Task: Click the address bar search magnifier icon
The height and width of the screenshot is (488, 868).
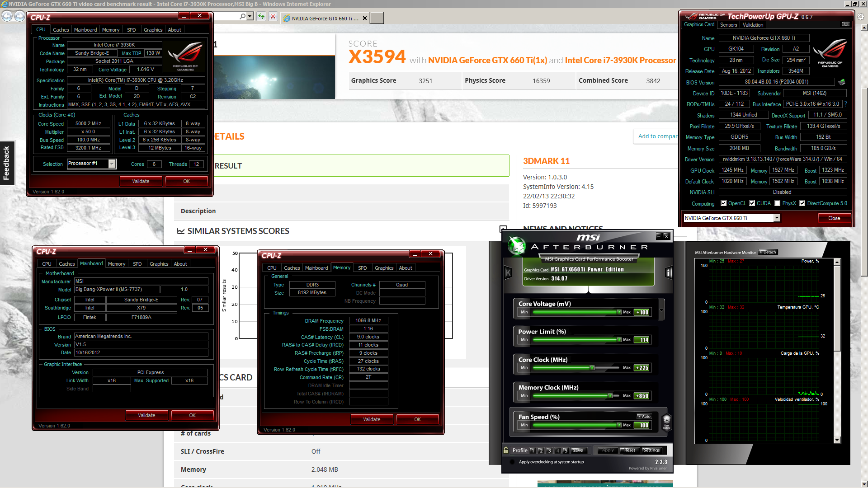Action: click(x=243, y=16)
